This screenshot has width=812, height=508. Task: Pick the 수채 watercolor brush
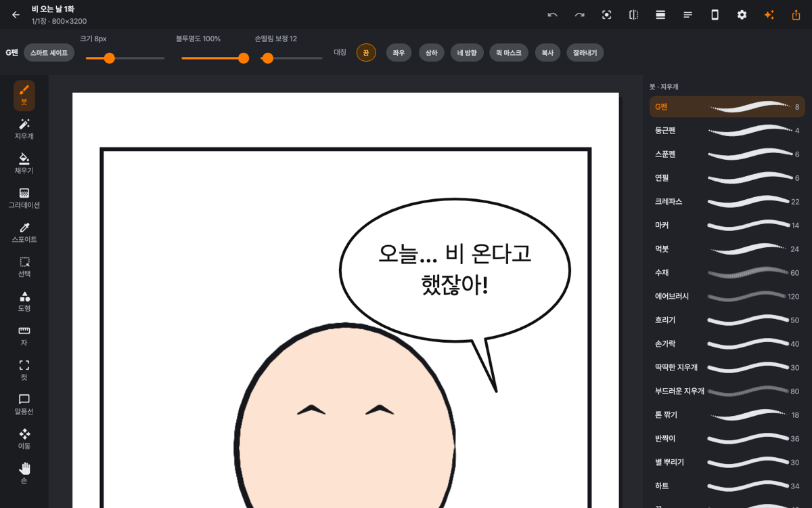[727, 273]
